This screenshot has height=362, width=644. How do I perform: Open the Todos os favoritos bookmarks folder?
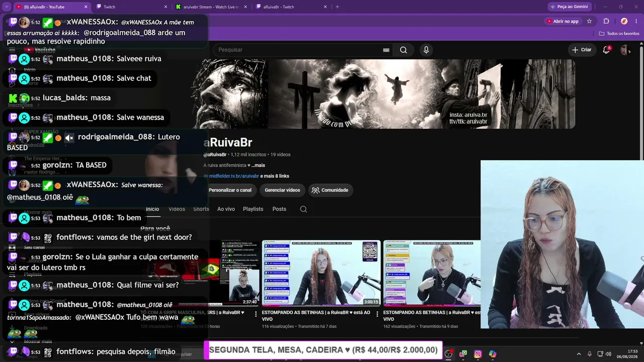619,34
